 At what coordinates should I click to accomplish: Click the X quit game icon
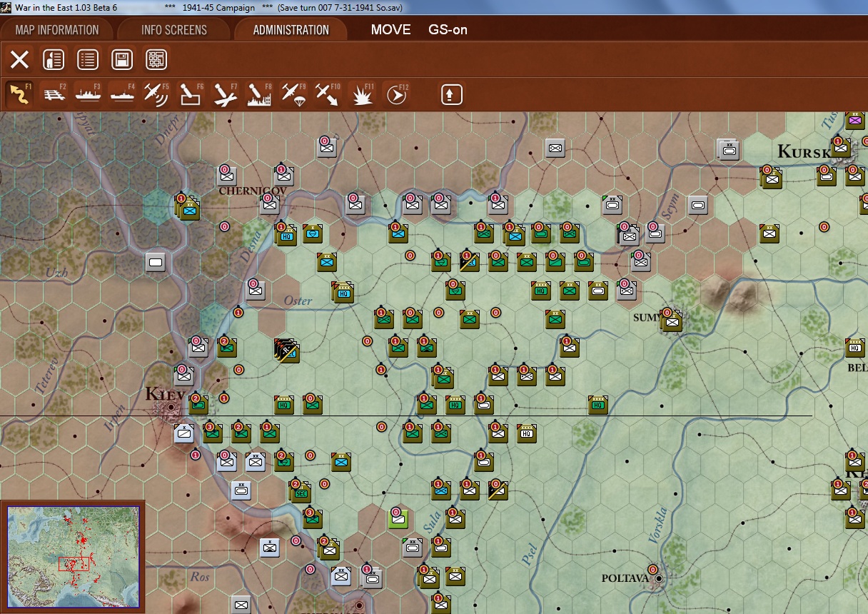[x=19, y=59]
